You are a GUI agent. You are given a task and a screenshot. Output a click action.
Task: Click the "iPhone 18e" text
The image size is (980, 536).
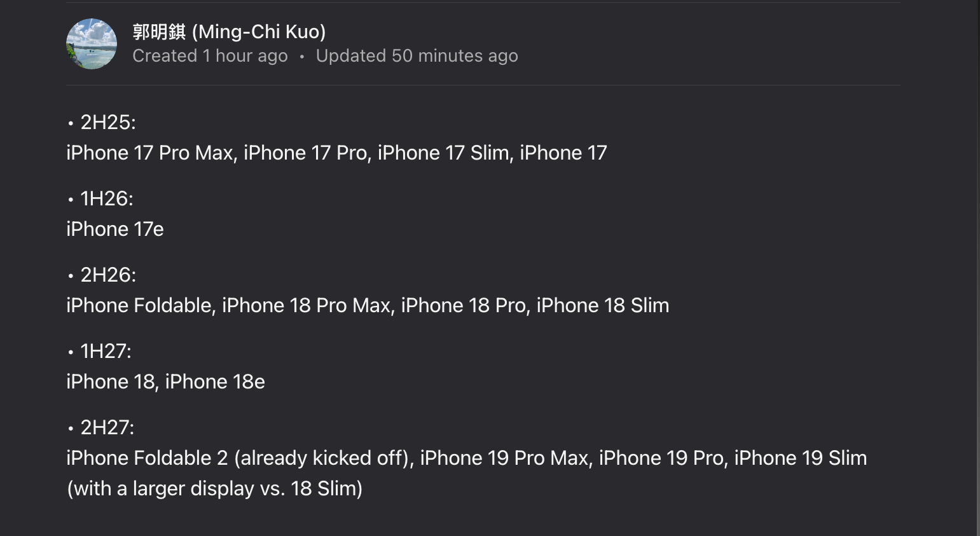tap(215, 381)
